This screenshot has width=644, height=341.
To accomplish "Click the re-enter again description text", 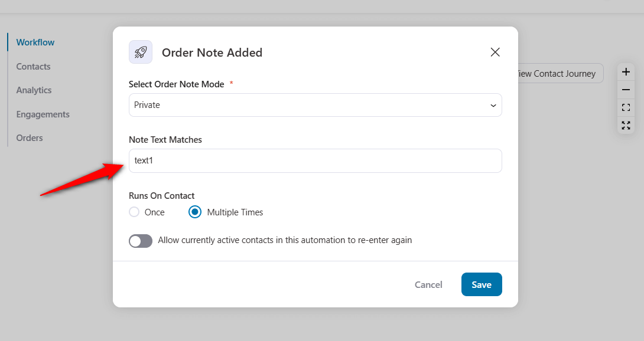I will [285, 240].
